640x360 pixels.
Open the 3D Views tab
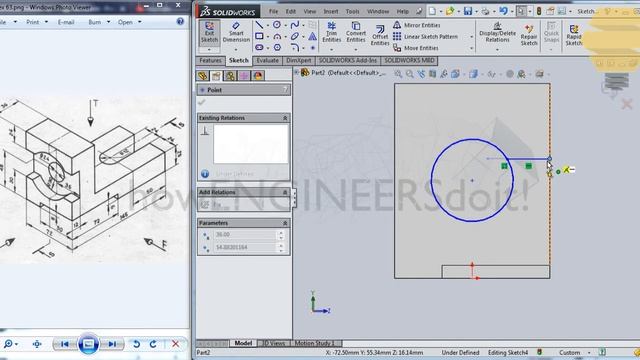[273, 343]
